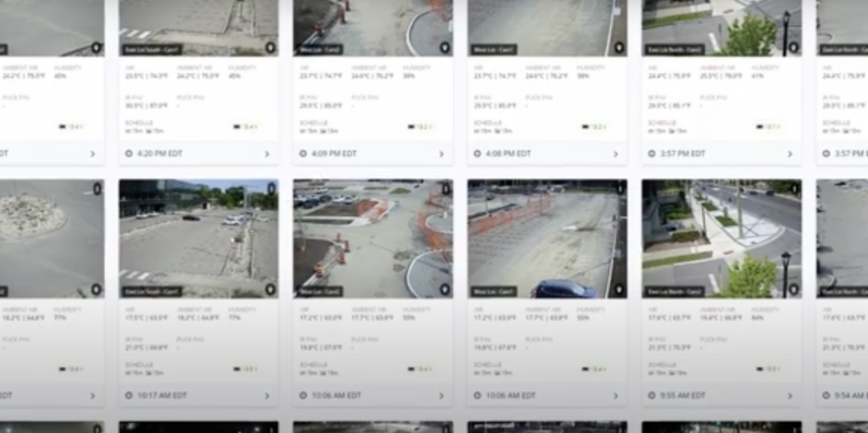Click top-right badge on 10:17 AM parking image
The height and width of the screenshot is (433, 868).
coord(271,188)
